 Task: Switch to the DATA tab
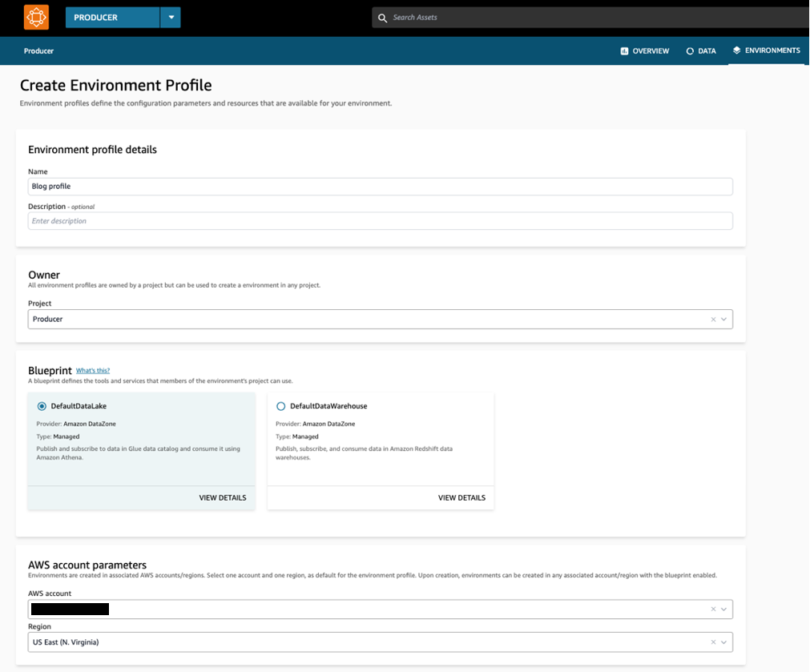pos(701,50)
